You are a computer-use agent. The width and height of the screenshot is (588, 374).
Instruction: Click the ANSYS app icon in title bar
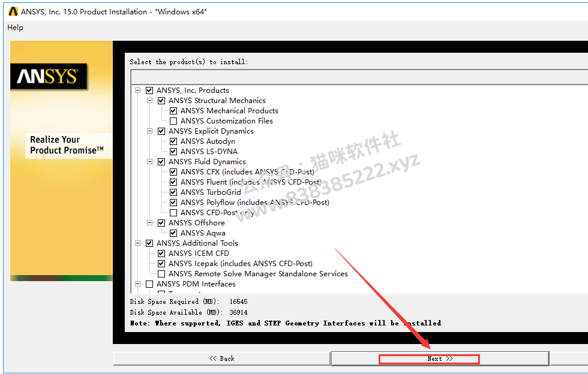pyautogui.click(x=13, y=11)
